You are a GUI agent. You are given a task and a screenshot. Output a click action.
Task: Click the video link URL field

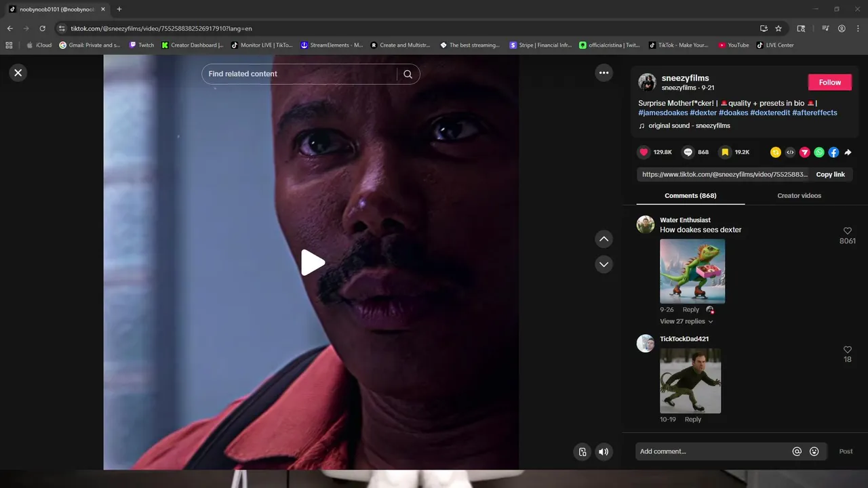click(725, 174)
